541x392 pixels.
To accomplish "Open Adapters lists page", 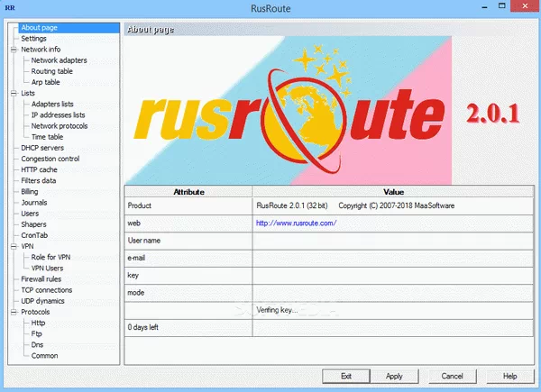I will coord(52,105).
